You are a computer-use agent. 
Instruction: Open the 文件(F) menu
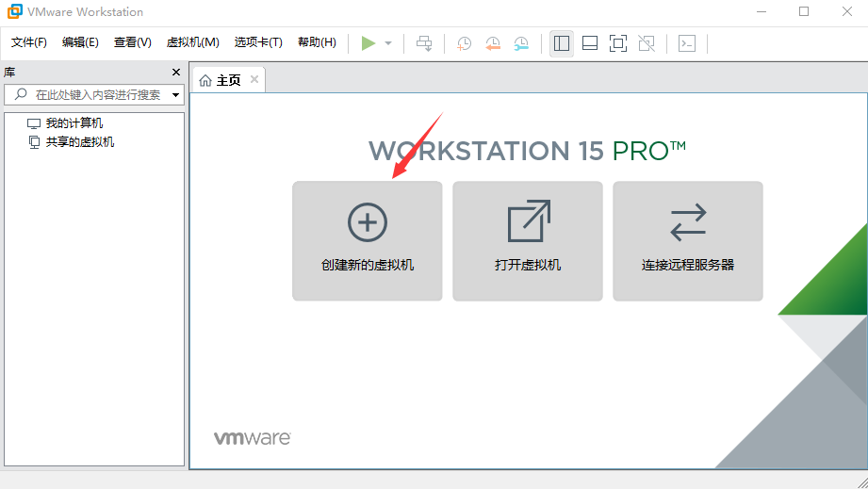point(29,42)
